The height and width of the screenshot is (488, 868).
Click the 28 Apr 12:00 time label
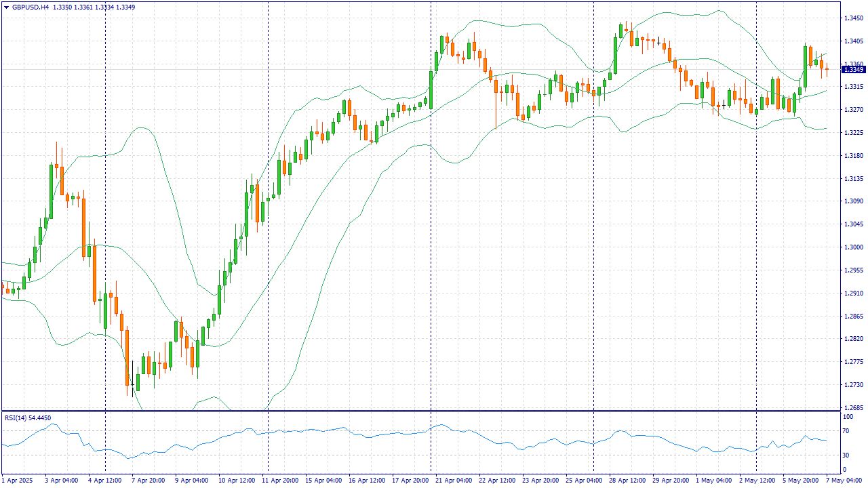[x=627, y=481]
